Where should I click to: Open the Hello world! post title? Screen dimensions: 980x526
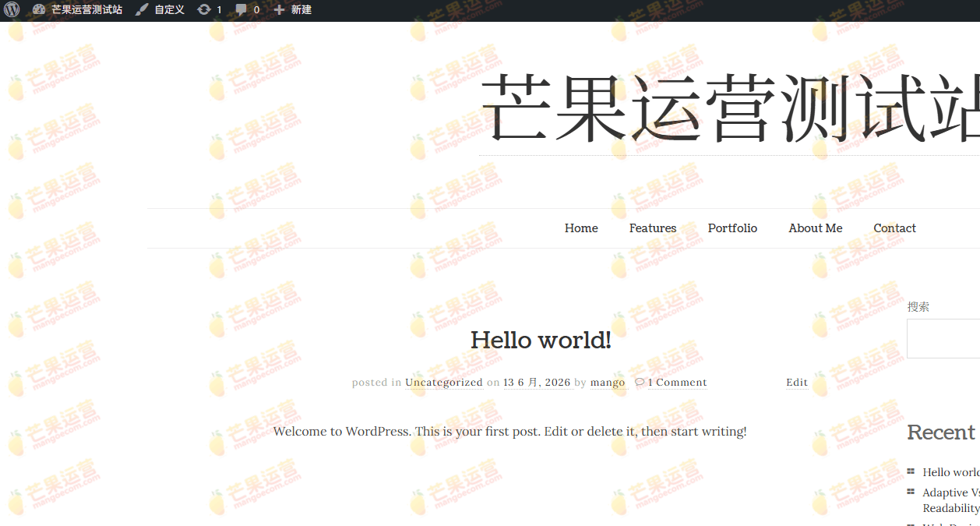541,341
